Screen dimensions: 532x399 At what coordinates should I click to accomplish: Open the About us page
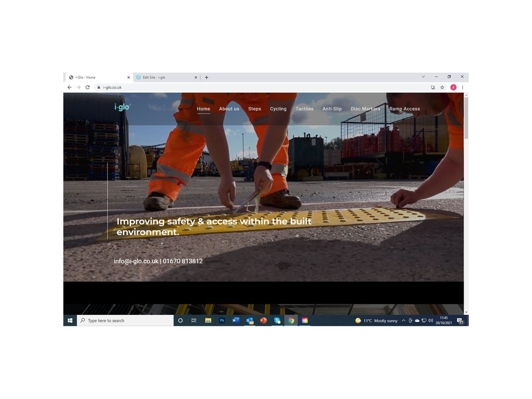click(x=229, y=109)
